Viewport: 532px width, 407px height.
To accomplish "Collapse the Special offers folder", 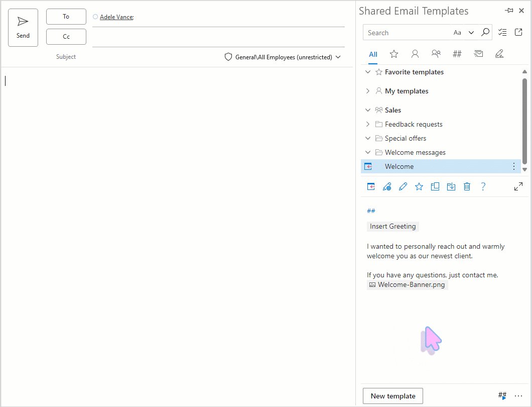I will pos(368,138).
